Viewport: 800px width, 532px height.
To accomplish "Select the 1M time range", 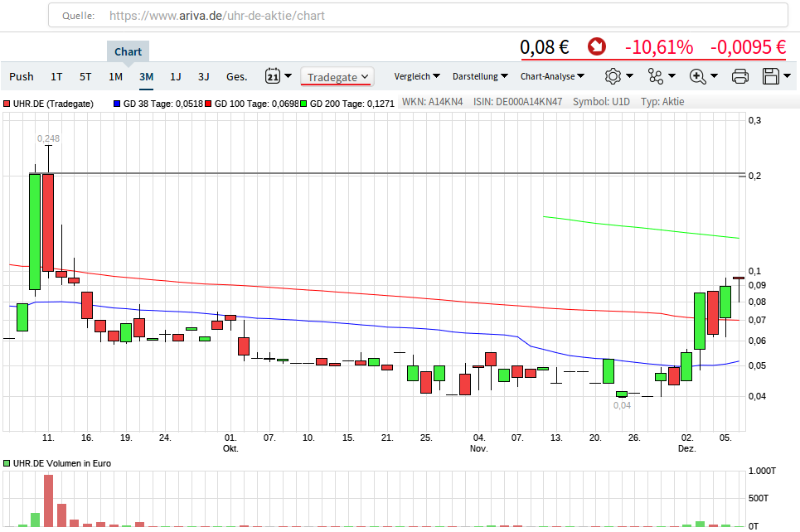I will (116, 76).
